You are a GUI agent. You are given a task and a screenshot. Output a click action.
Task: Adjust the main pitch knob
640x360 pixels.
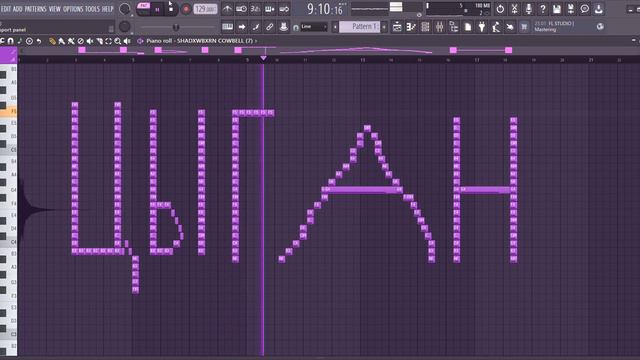coord(124,27)
